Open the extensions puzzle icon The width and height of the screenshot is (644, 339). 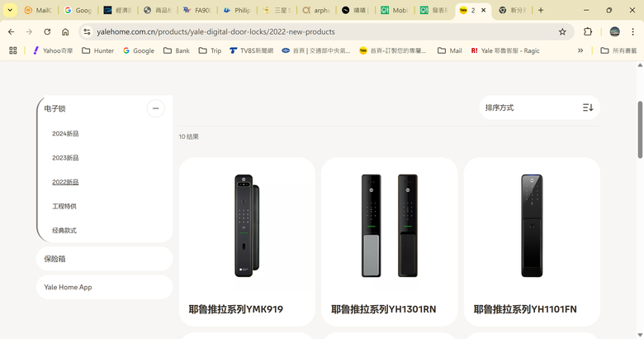click(x=588, y=31)
